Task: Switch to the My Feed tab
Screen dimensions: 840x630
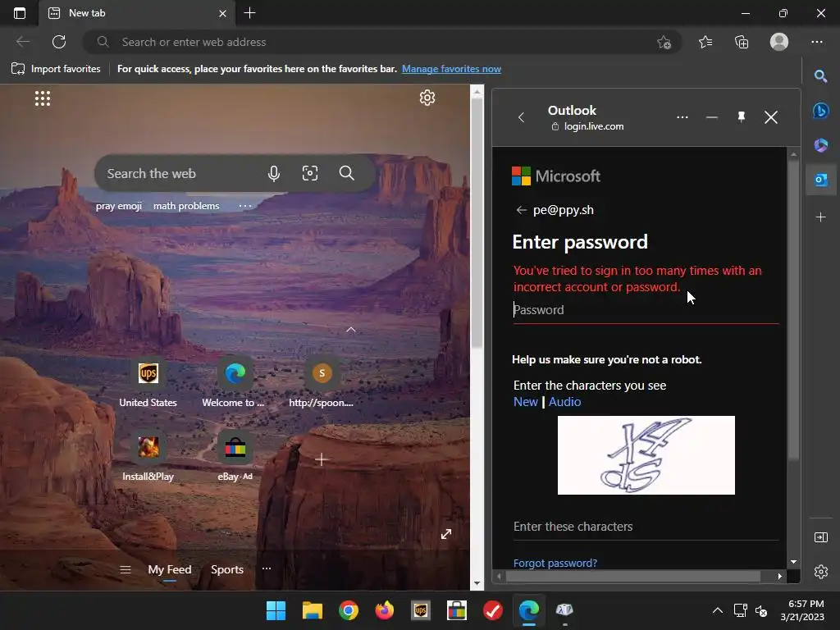Action: coord(169,569)
